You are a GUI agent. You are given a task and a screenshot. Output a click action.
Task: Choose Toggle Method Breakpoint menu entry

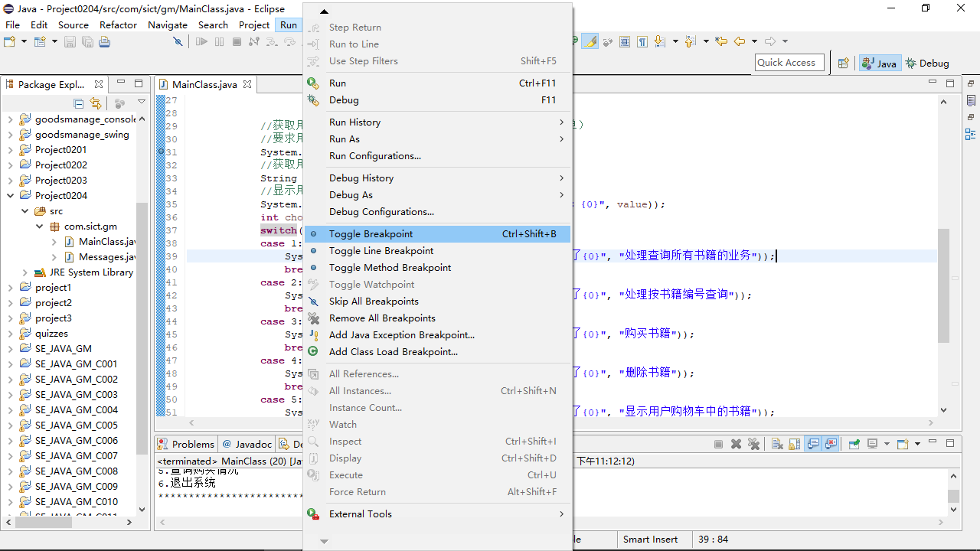(437, 268)
